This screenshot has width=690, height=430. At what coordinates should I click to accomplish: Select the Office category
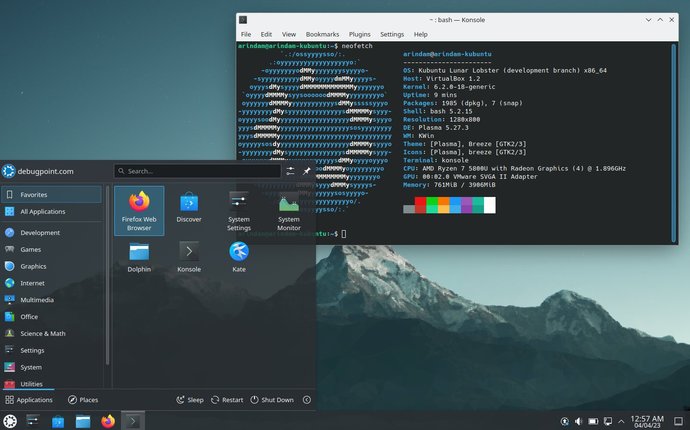tap(51, 317)
